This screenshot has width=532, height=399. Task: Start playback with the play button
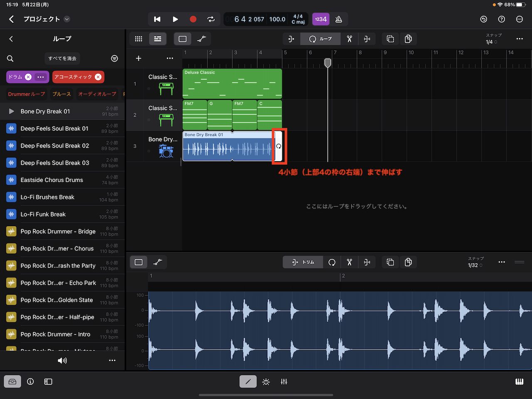[175, 19]
